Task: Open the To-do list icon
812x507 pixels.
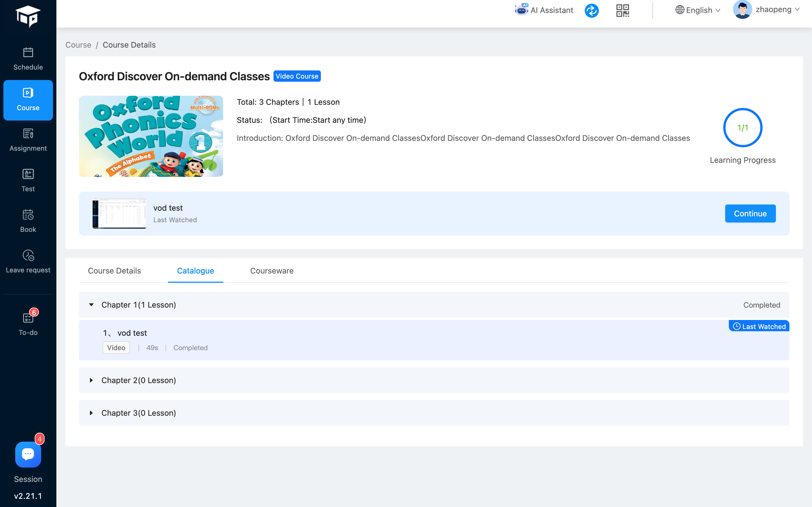Action: (x=28, y=318)
